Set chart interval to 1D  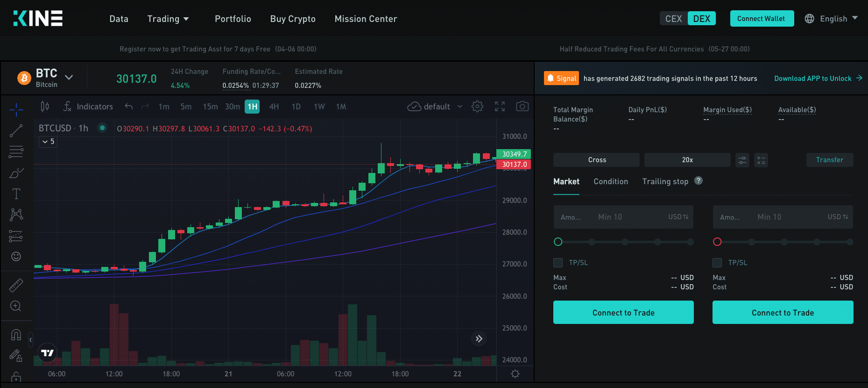coord(296,107)
